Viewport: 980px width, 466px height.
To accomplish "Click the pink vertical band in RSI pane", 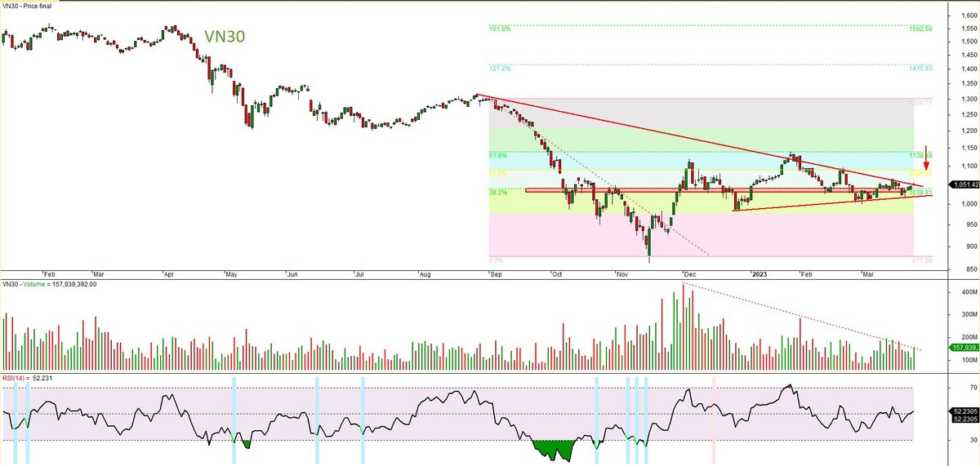I will (715, 419).
